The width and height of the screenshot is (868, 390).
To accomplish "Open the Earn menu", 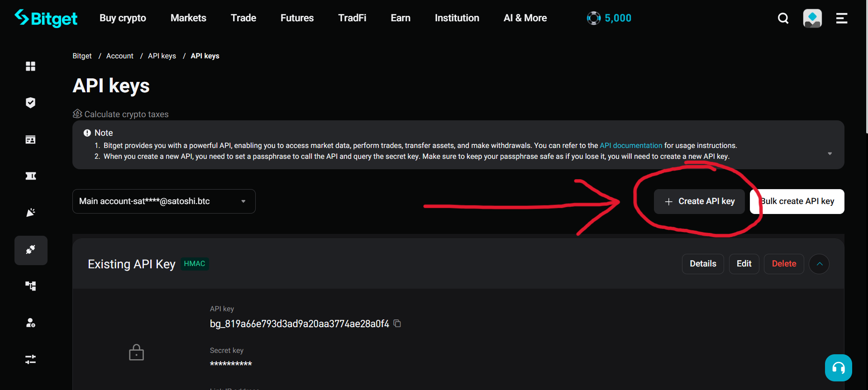I will pos(401,18).
